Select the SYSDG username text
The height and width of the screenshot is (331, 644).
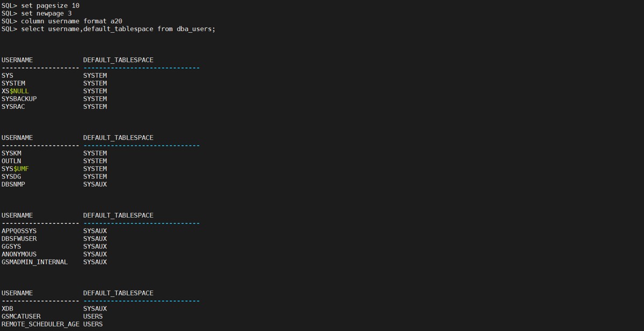tap(11, 176)
